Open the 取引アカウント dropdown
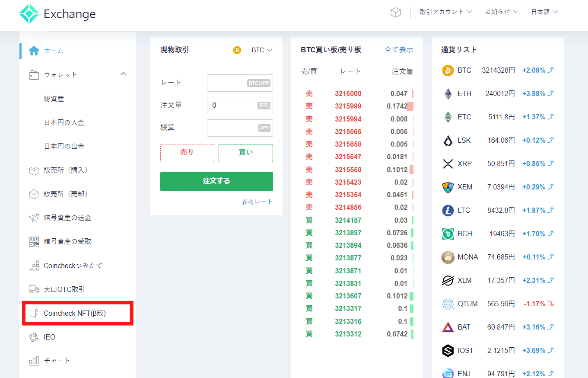The width and height of the screenshot is (588, 378). tap(446, 12)
